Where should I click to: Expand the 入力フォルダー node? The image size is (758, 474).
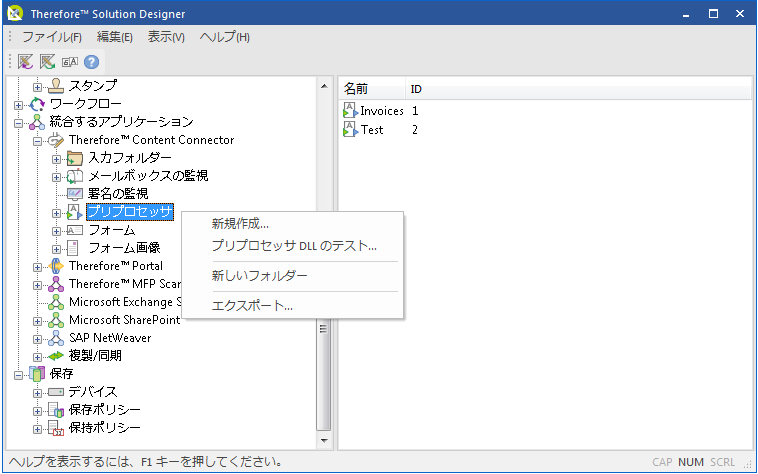[x=57, y=159]
